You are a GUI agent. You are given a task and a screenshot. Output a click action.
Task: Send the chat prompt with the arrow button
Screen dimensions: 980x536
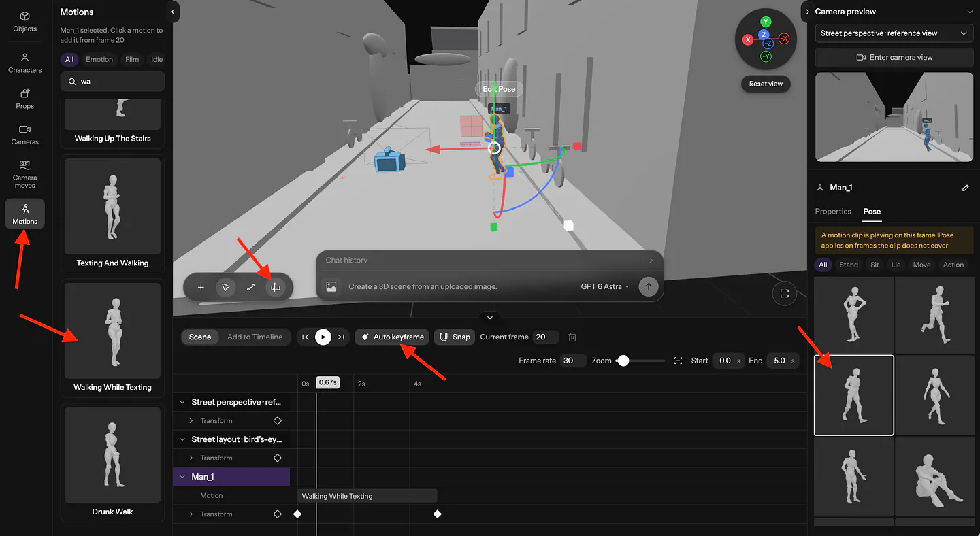point(649,287)
